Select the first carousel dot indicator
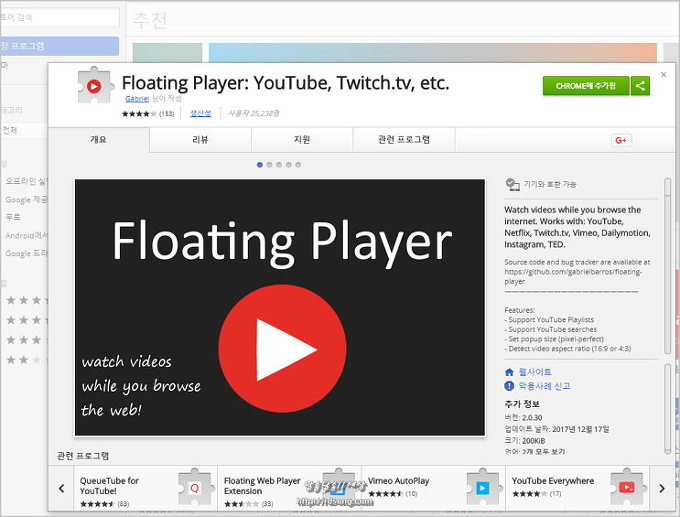 (x=260, y=164)
